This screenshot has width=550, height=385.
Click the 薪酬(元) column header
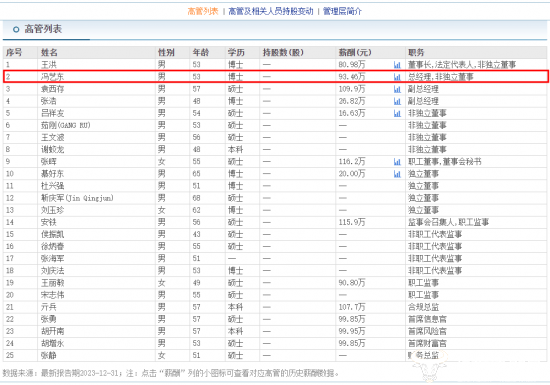(355, 53)
